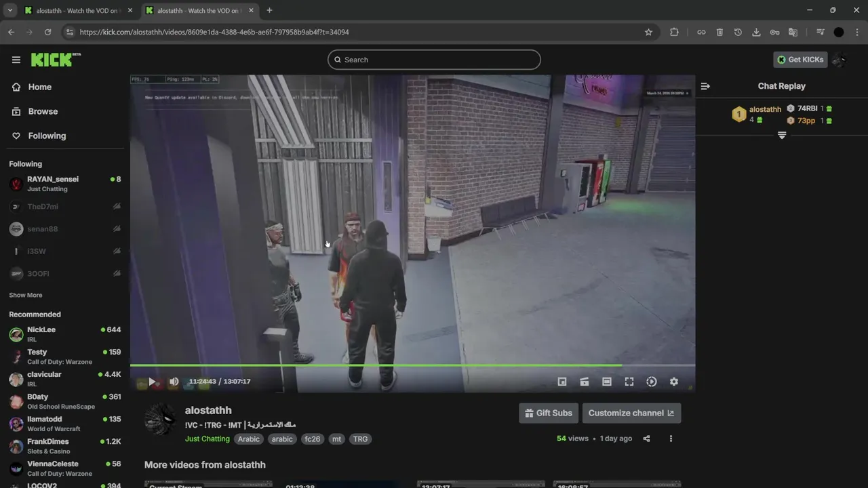Open RAYAN_sensei channel

click(65, 184)
